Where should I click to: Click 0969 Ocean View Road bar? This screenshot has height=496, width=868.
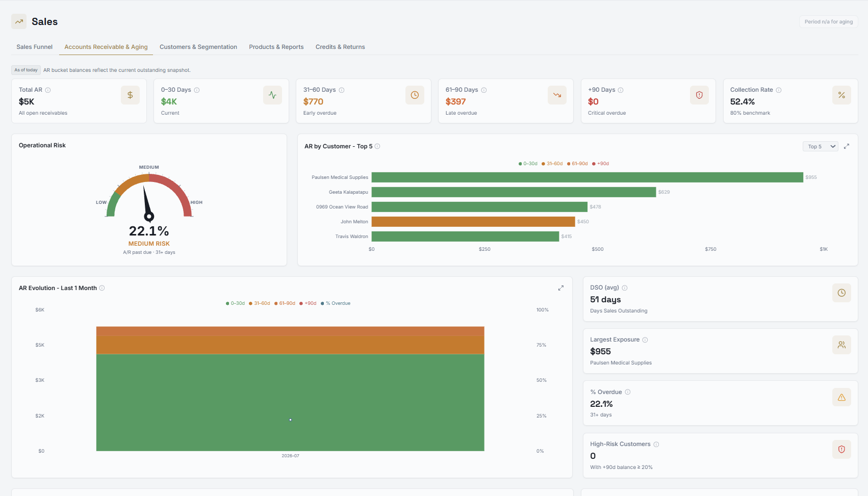point(479,207)
